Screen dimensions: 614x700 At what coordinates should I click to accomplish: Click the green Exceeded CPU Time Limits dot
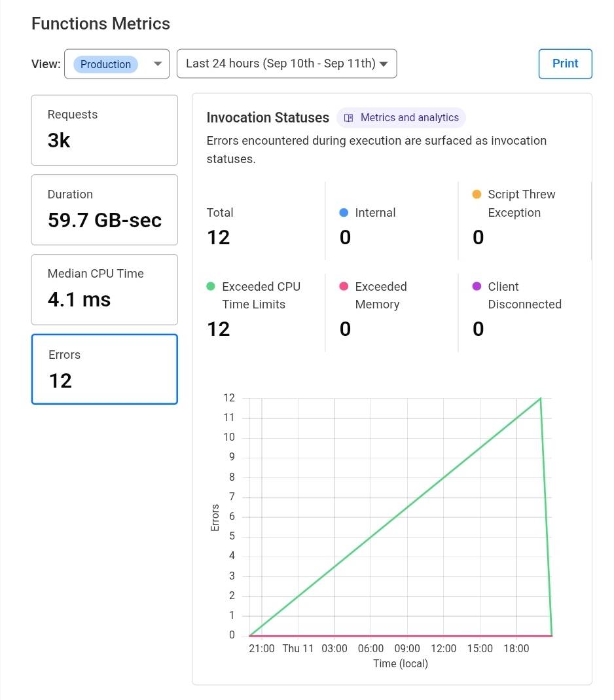point(211,286)
